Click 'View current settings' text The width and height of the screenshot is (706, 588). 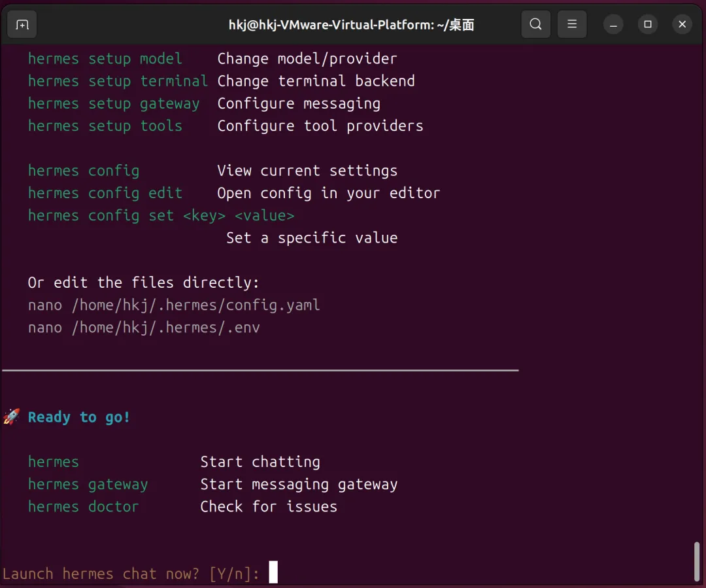307,171
